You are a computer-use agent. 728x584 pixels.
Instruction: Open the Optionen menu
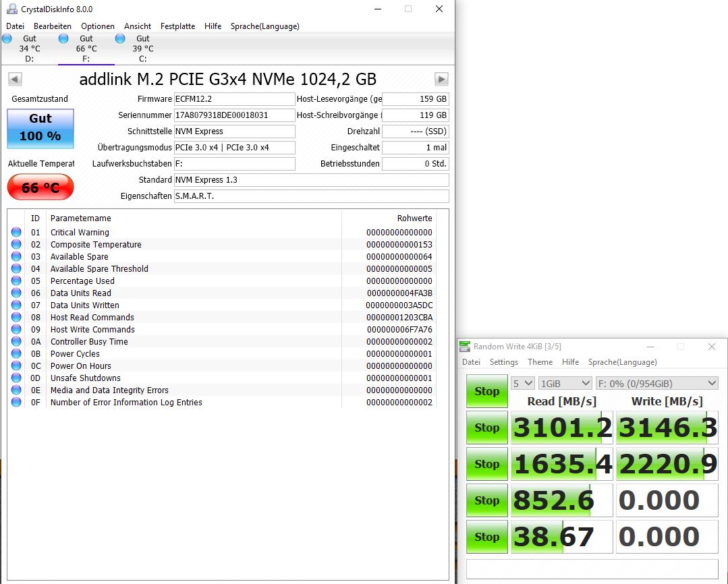[98, 26]
